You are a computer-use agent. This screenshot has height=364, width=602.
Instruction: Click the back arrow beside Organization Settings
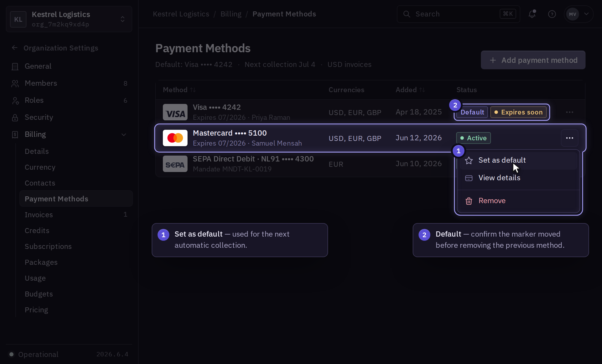(15, 48)
